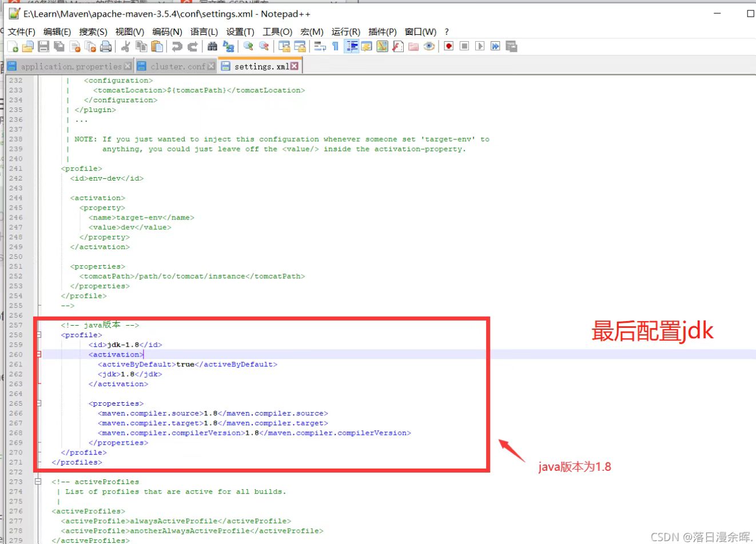Collapse the profile fold at line 258
The height and width of the screenshot is (544, 756).
38,335
